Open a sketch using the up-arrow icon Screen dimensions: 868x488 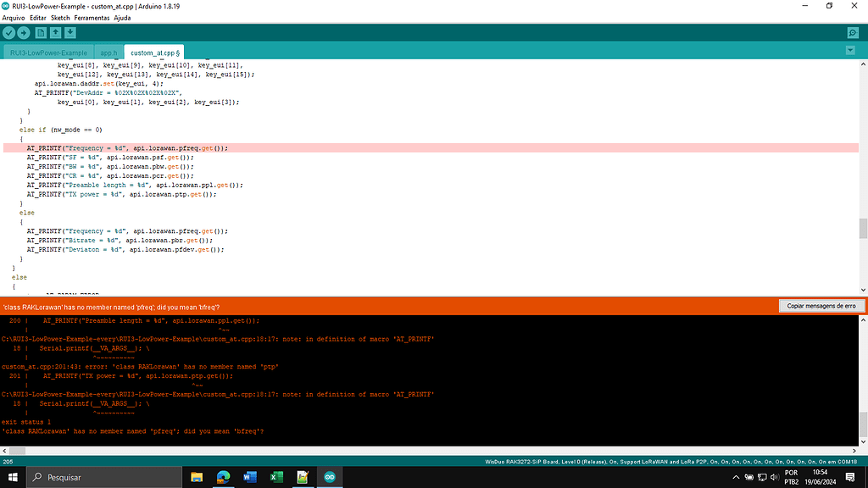[x=55, y=32]
